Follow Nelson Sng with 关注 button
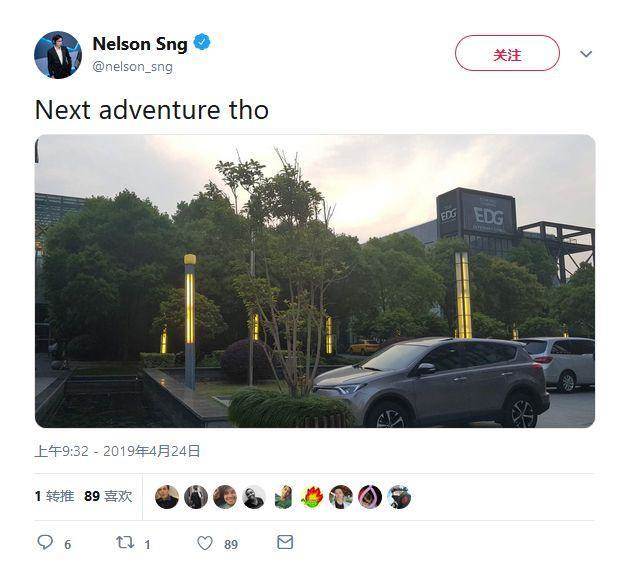624x573 pixels. click(x=507, y=53)
